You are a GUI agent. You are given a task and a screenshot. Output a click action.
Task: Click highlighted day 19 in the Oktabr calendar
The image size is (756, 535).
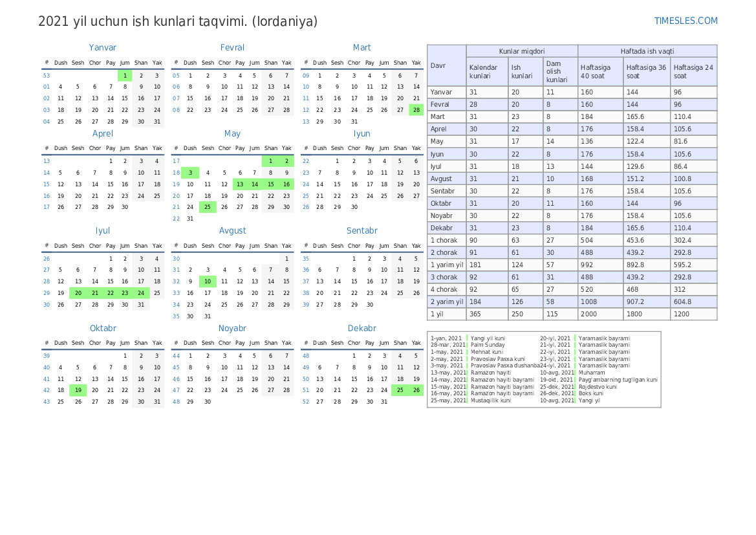[x=78, y=390]
